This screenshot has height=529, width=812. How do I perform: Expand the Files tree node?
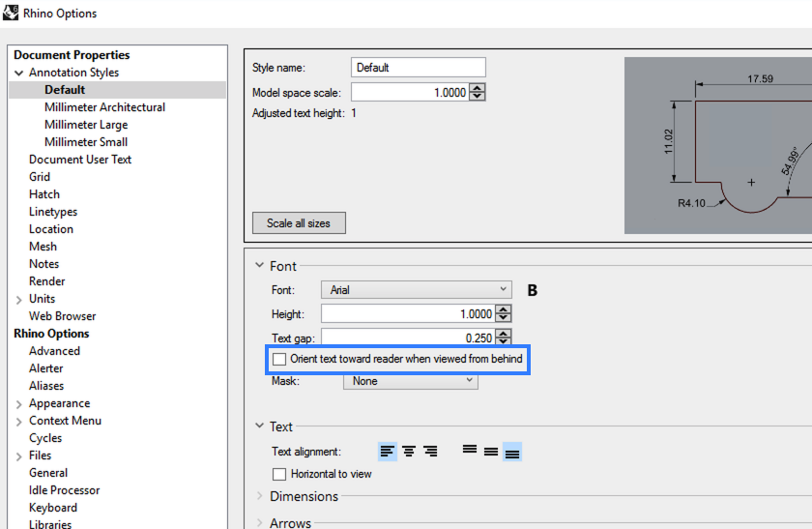tap(19, 456)
